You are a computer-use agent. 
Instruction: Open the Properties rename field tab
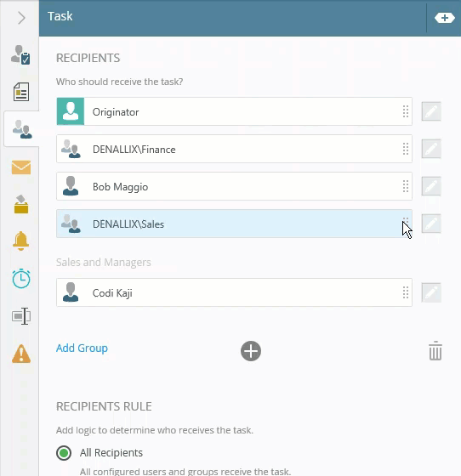click(21, 316)
